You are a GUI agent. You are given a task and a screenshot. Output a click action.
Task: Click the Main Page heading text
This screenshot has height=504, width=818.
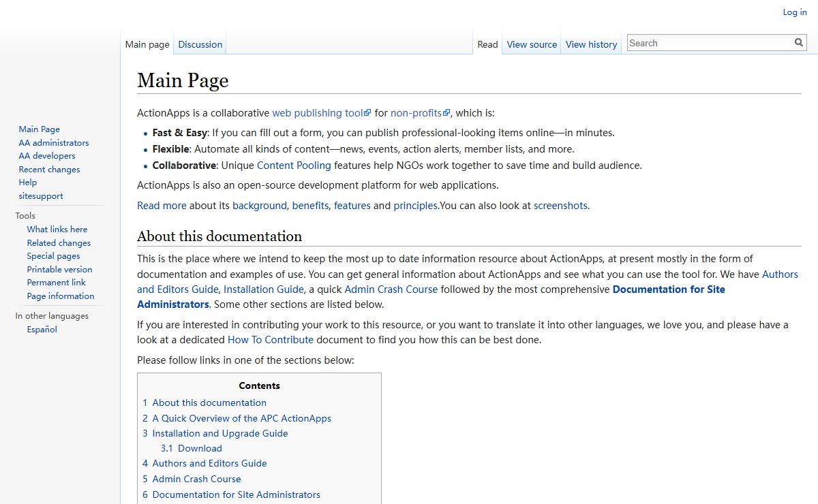[x=183, y=80]
